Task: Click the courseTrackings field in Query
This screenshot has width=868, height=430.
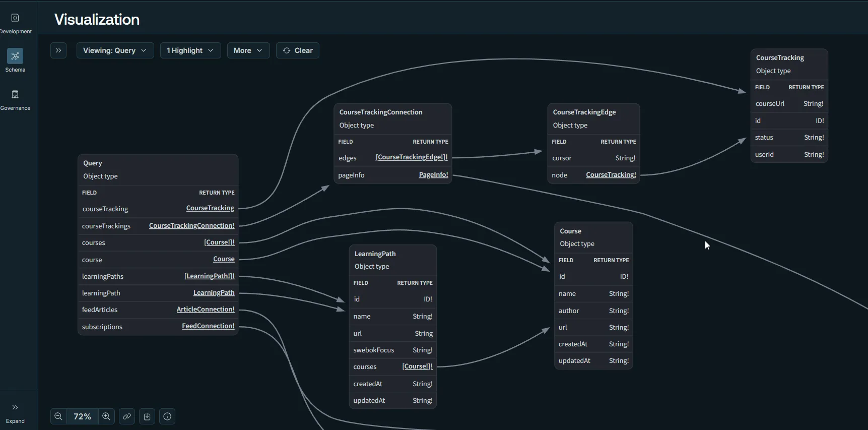Action: pyautogui.click(x=158, y=226)
